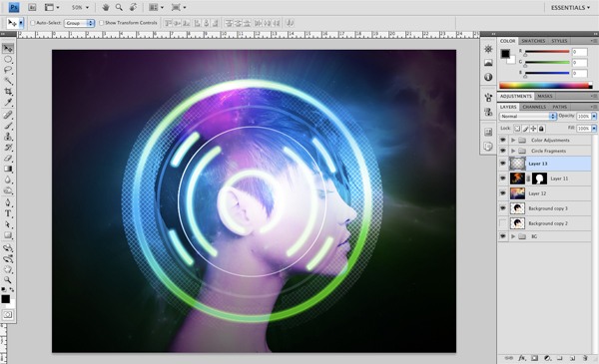599x364 pixels.
Task: Click the Layer 11 mask thumbnail
Action: [x=540, y=179]
